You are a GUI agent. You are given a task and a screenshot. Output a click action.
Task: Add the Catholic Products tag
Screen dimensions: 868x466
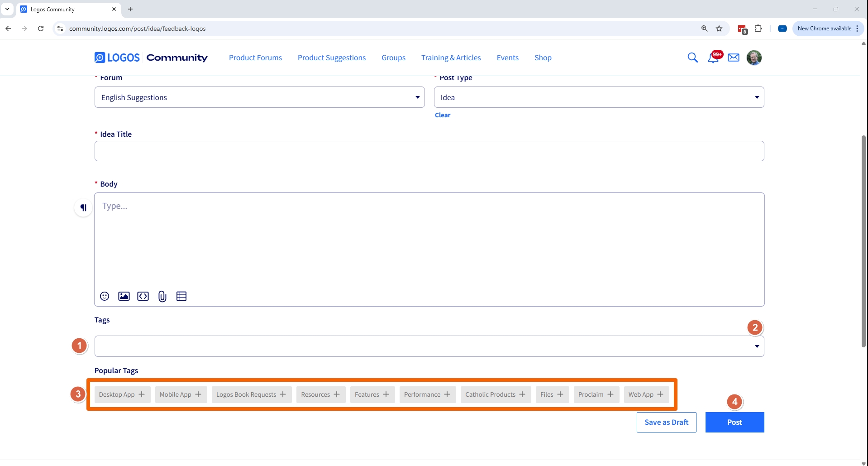point(496,394)
